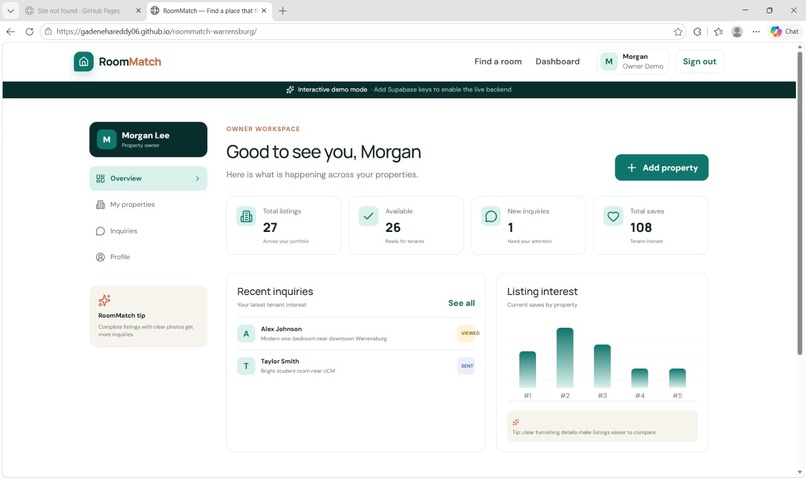Viewport: 806px width, 479px height.
Task: Open the tab search dropdown arrow
Action: point(10,10)
